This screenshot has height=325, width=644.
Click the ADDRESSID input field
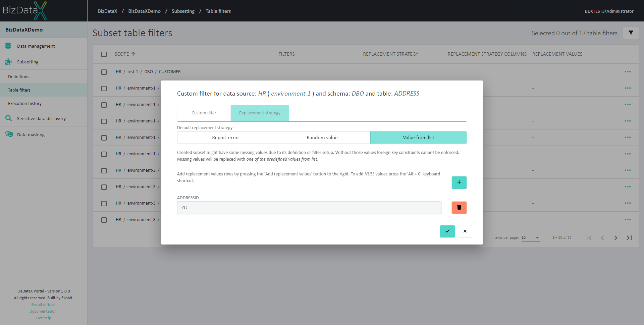pos(309,208)
